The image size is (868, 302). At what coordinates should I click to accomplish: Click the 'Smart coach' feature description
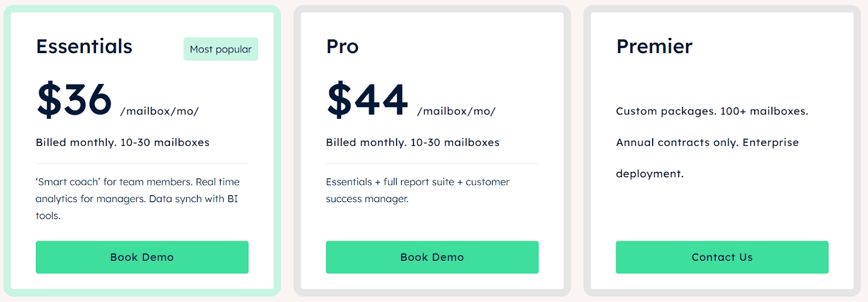click(x=138, y=198)
